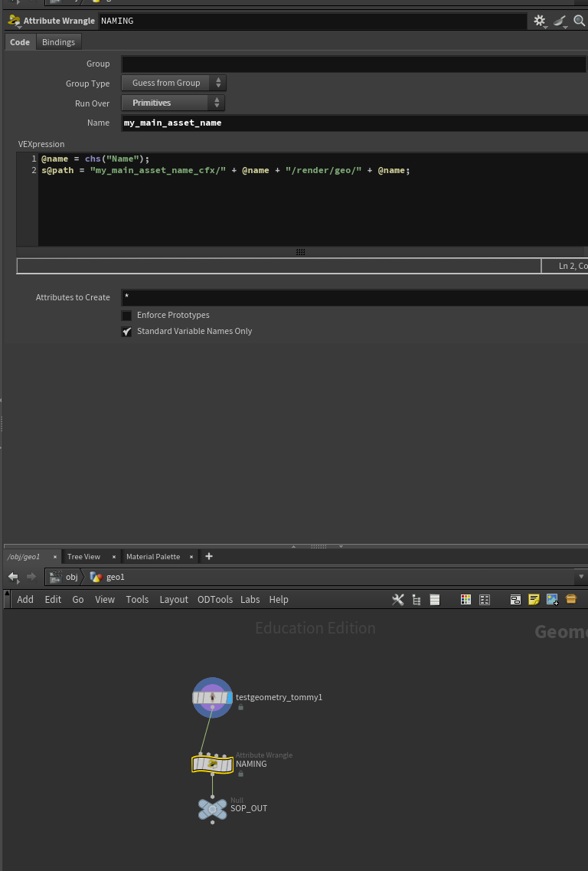Open the parameter gear menu
Screen dimensions: 588x871
click(539, 21)
